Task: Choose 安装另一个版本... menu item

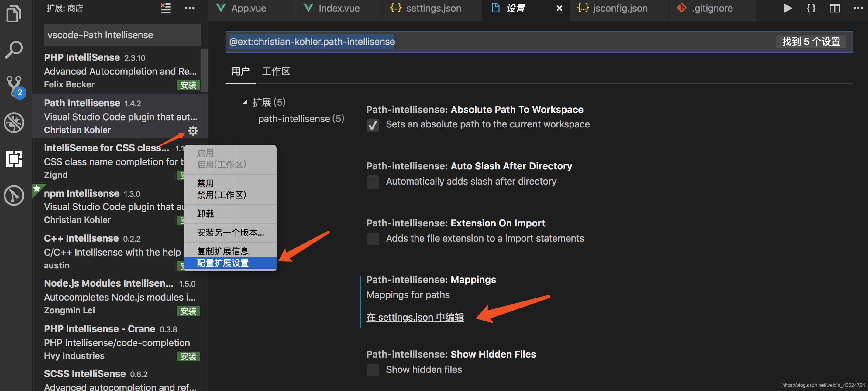Action: 230,233
